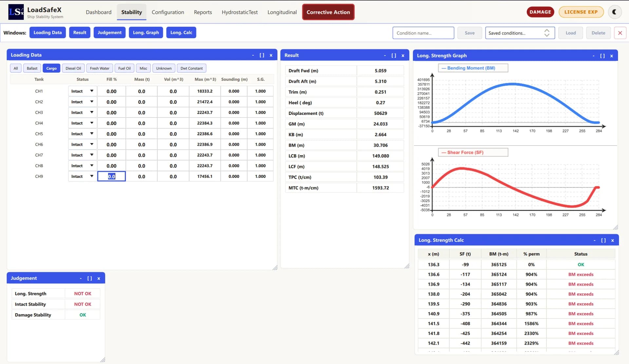Toggle the Judgement window button

click(x=109, y=32)
